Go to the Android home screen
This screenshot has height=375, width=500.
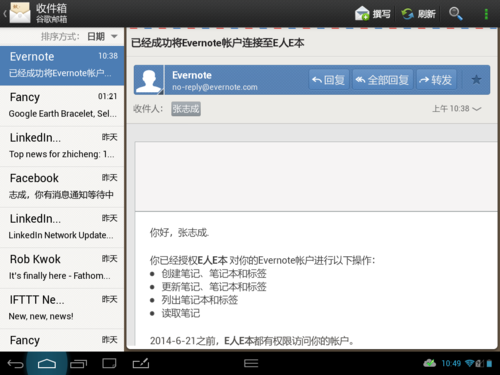click(x=47, y=364)
